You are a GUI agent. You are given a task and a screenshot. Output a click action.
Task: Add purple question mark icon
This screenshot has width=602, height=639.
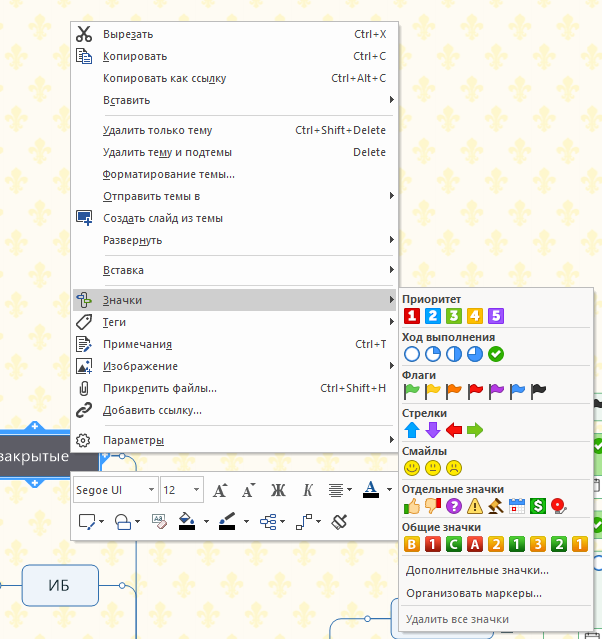[x=454, y=506]
